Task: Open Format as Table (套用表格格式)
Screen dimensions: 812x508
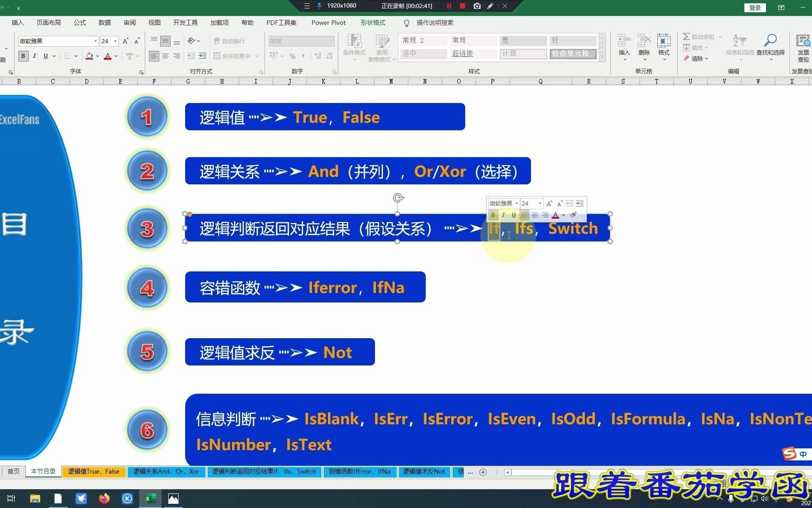Action: 382,48
